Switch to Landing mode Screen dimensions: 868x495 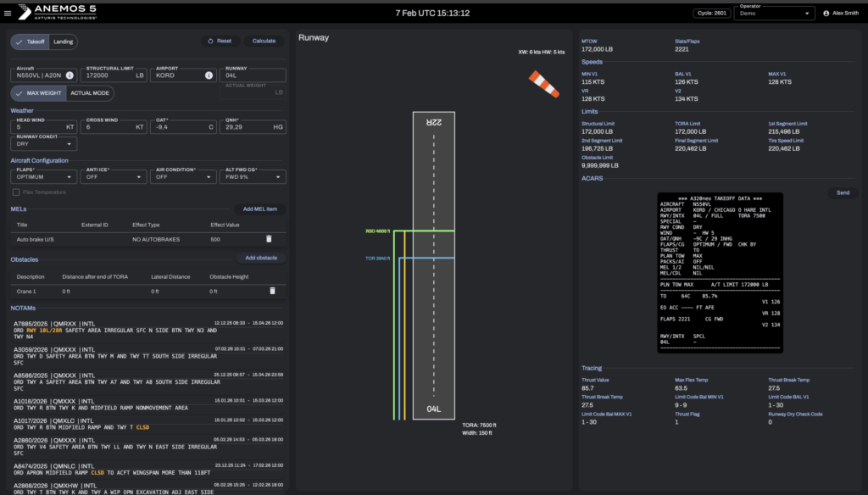(63, 41)
